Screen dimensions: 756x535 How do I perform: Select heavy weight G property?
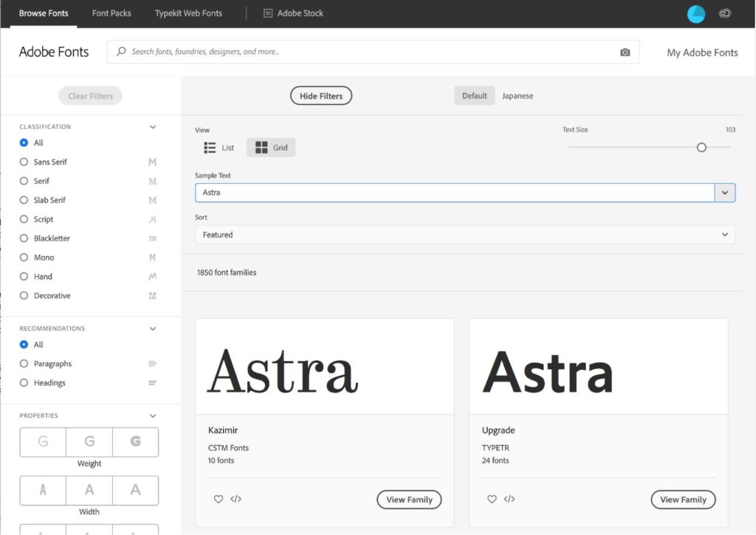136,441
